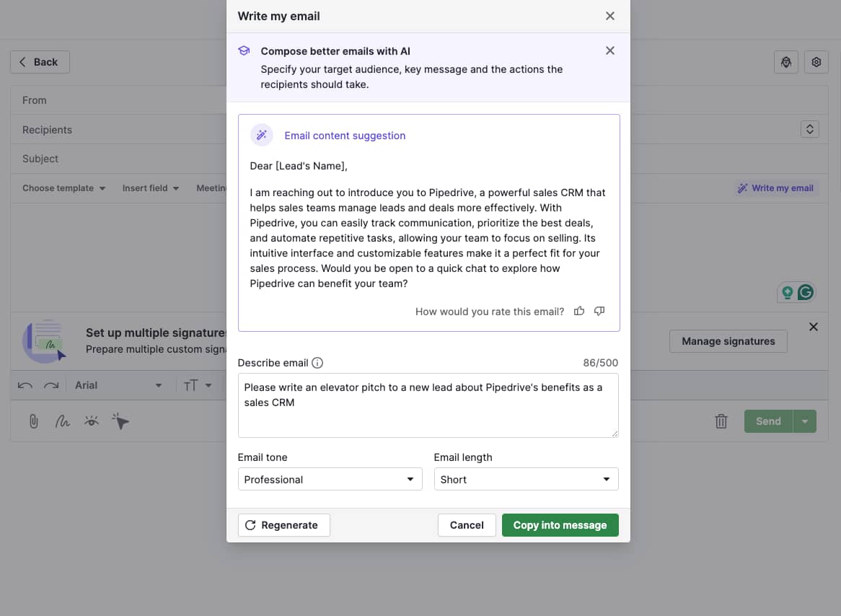Screen dimensions: 841x616
Task: Click the Email content suggestion heading
Action: (x=345, y=136)
